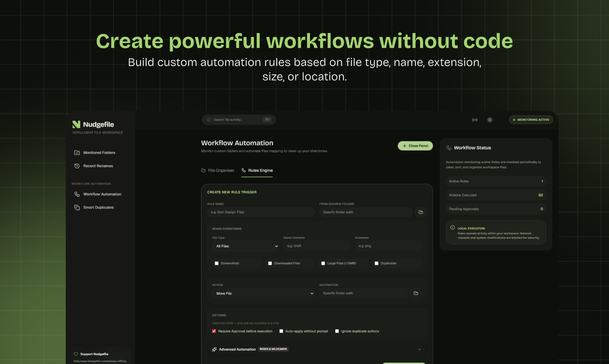The width and height of the screenshot is (609, 364).
Task: Click the From source folder path field
Action: coord(366,212)
